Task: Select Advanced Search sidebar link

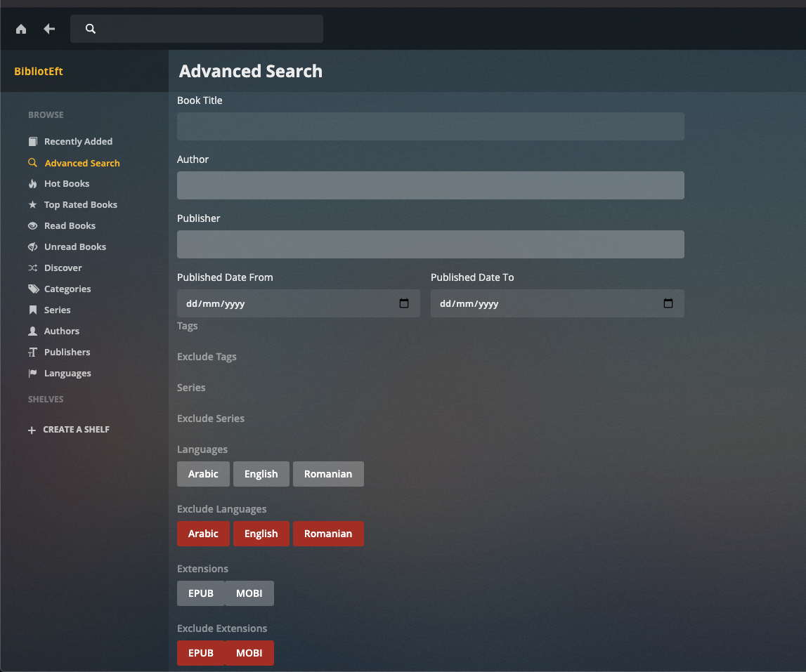Action: tap(82, 163)
